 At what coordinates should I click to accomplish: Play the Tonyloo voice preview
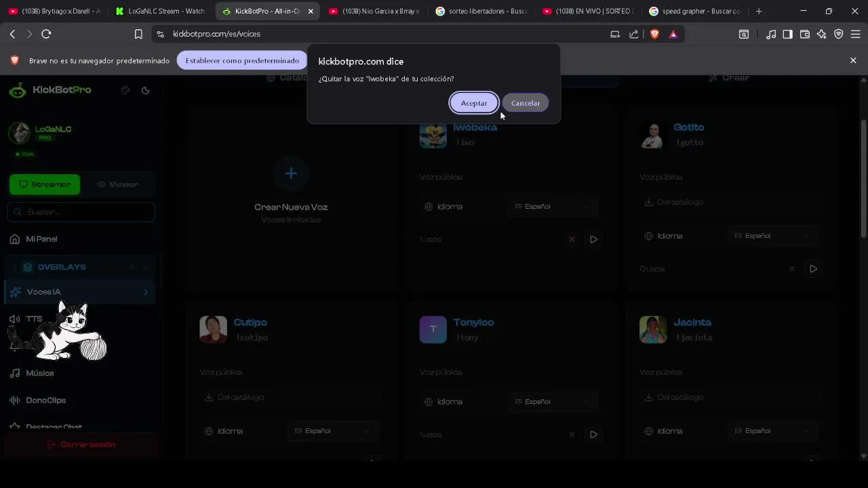tap(593, 434)
